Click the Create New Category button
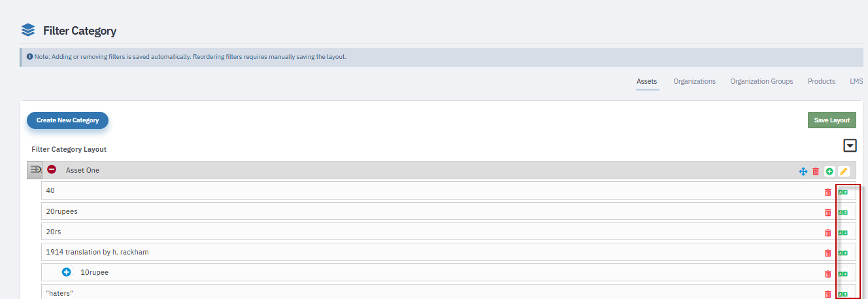 click(x=67, y=120)
